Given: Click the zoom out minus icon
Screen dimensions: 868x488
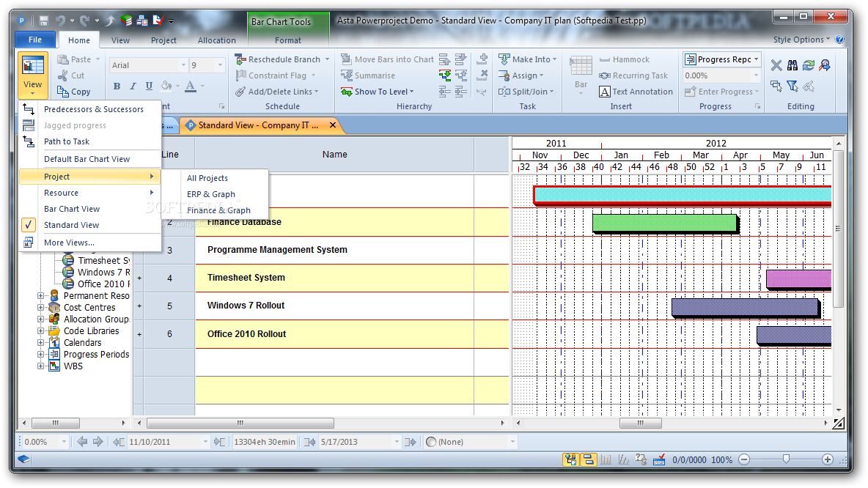Looking at the screenshot, I should [x=745, y=459].
